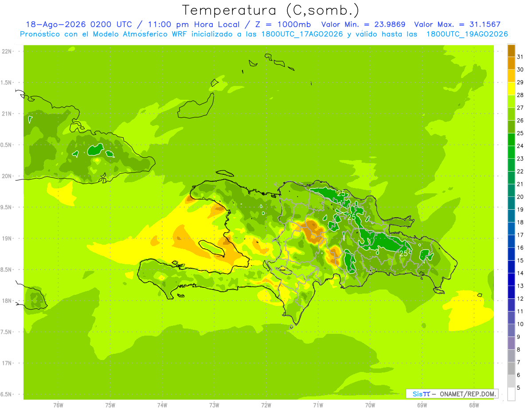Click the longitude axis label "76W"
The height and width of the screenshot is (411, 532).
pyautogui.click(x=58, y=405)
